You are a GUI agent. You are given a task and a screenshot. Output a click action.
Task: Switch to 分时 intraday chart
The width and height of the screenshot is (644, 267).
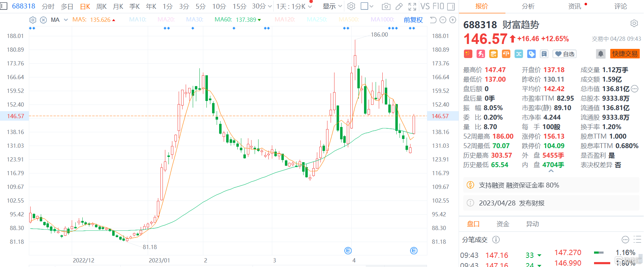click(x=48, y=6)
